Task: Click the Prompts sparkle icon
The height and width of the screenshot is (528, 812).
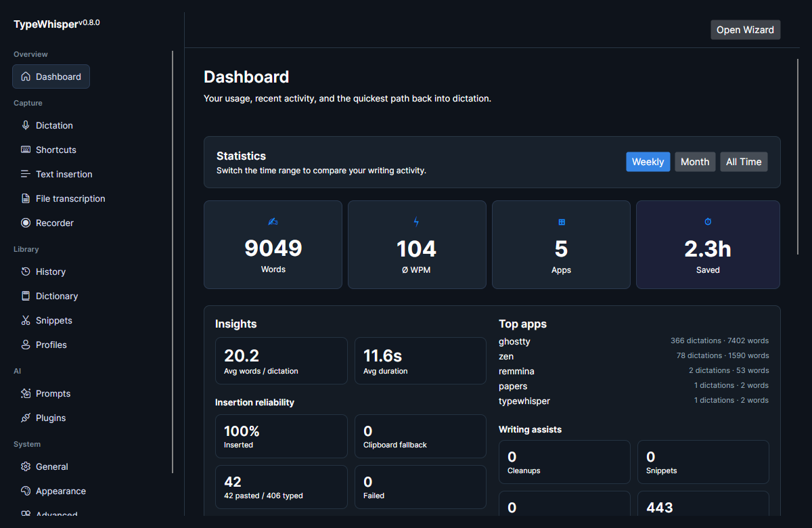Action: 26,393
